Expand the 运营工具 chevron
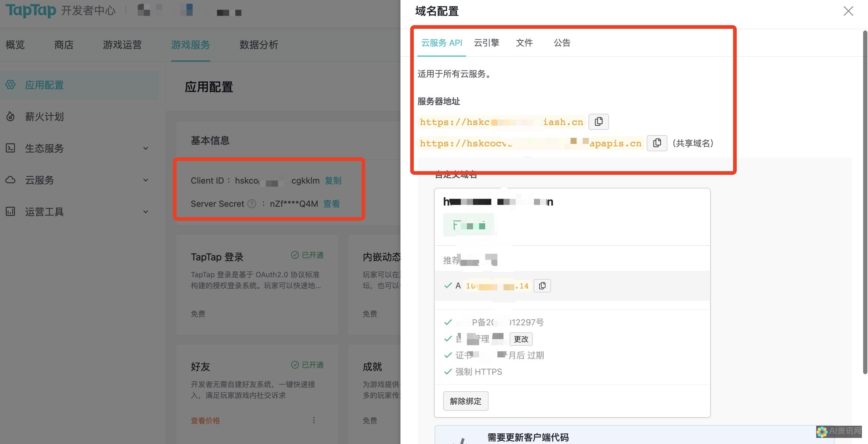This screenshot has height=444, width=868. pos(146,212)
